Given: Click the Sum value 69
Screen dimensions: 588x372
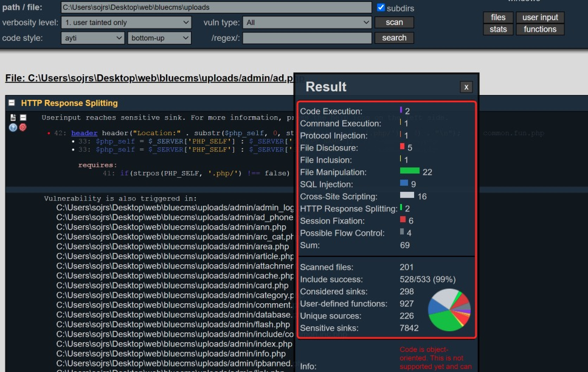Looking at the screenshot, I should click(x=404, y=245).
